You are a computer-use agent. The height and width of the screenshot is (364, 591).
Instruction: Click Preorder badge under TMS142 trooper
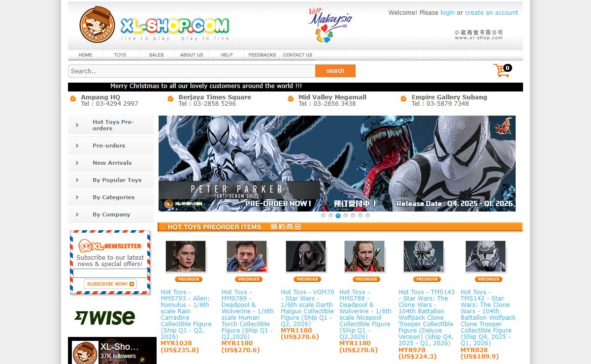pos(488,279)
